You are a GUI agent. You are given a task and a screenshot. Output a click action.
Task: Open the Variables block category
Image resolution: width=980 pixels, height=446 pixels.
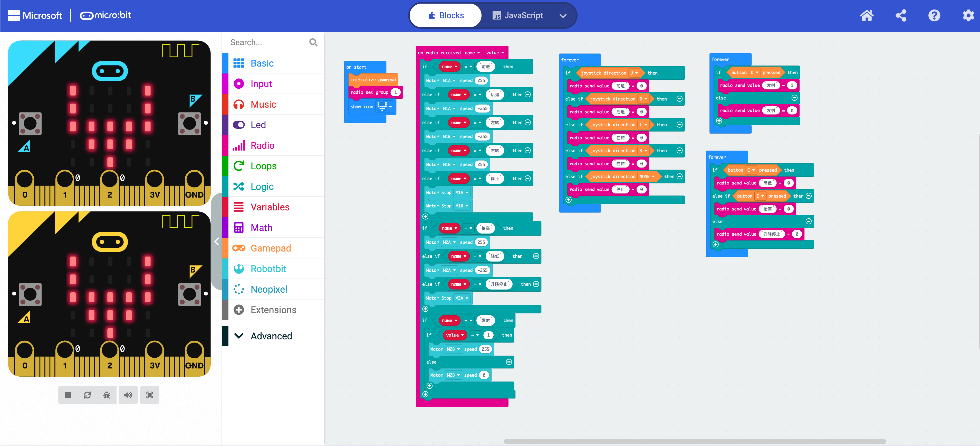tap(273, 207)
